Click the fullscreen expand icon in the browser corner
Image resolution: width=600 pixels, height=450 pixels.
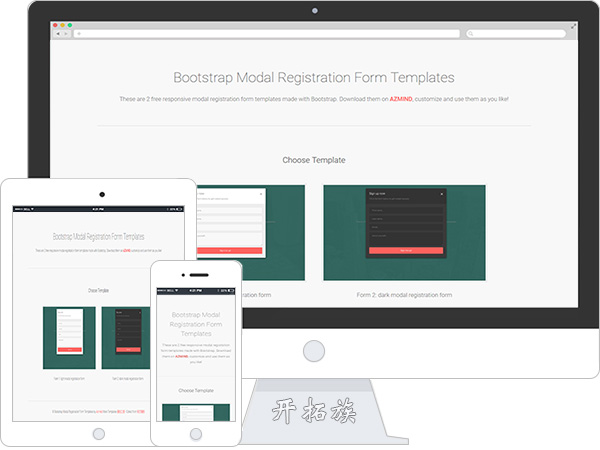(573, 26)
